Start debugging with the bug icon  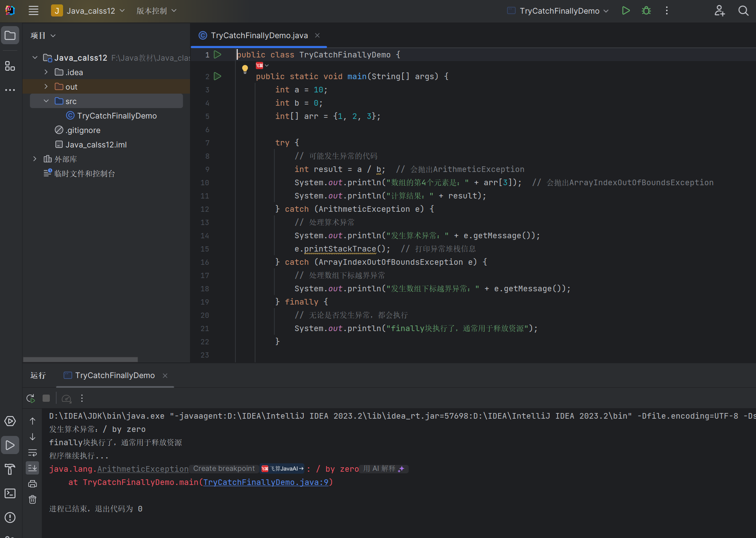coord(646,11)
